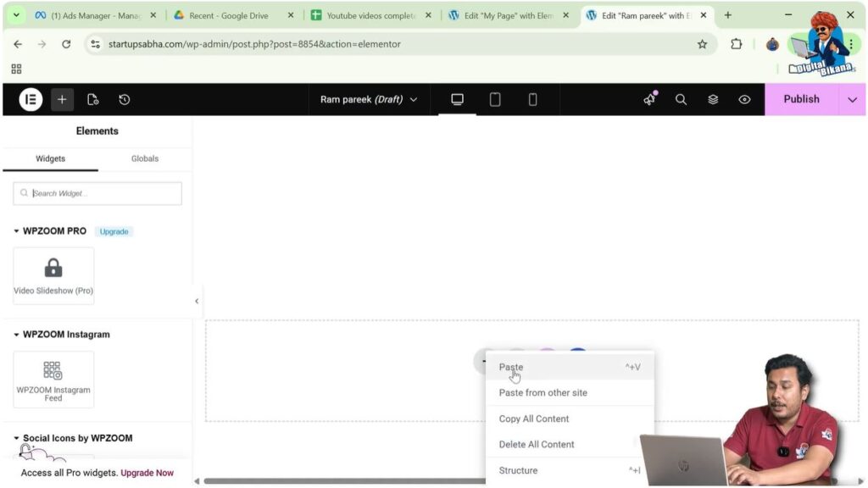Switch to mobile responsive view

click(x=532, y=99)
